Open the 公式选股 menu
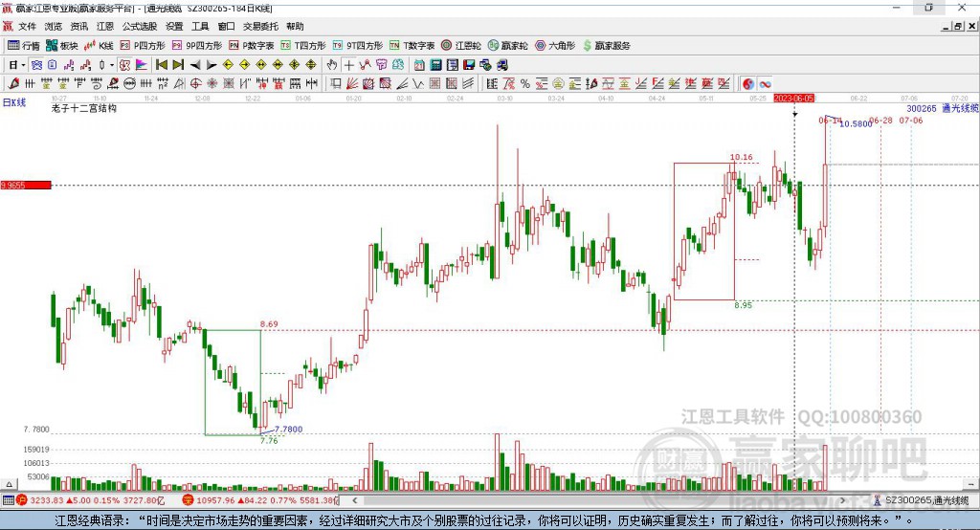This screenshot has width=980, height=530. pos(140,26)
